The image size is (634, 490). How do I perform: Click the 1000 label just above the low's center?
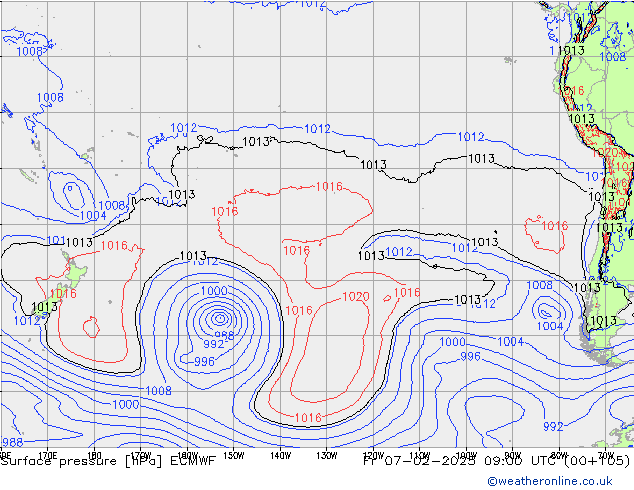[214, 291]
